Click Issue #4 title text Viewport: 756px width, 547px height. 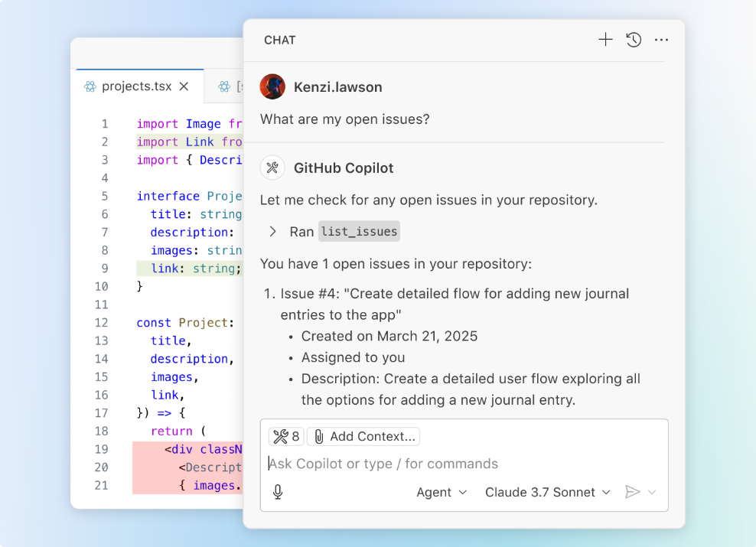click(x=455, y=304)
